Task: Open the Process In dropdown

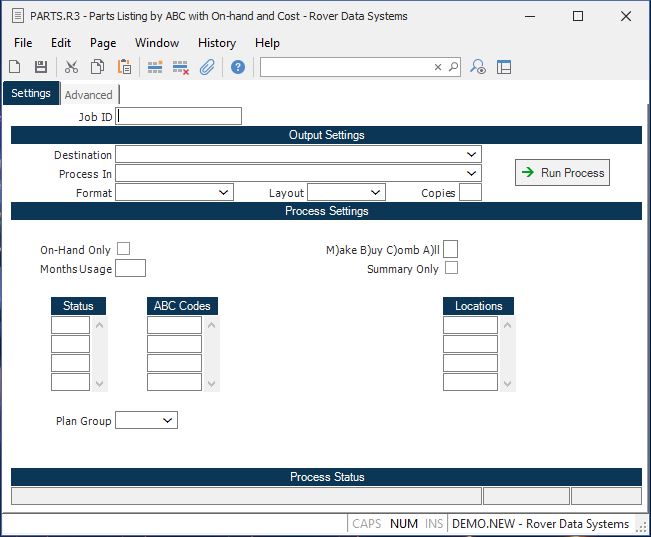Action: pyautogui.click(x=471, y=174)
